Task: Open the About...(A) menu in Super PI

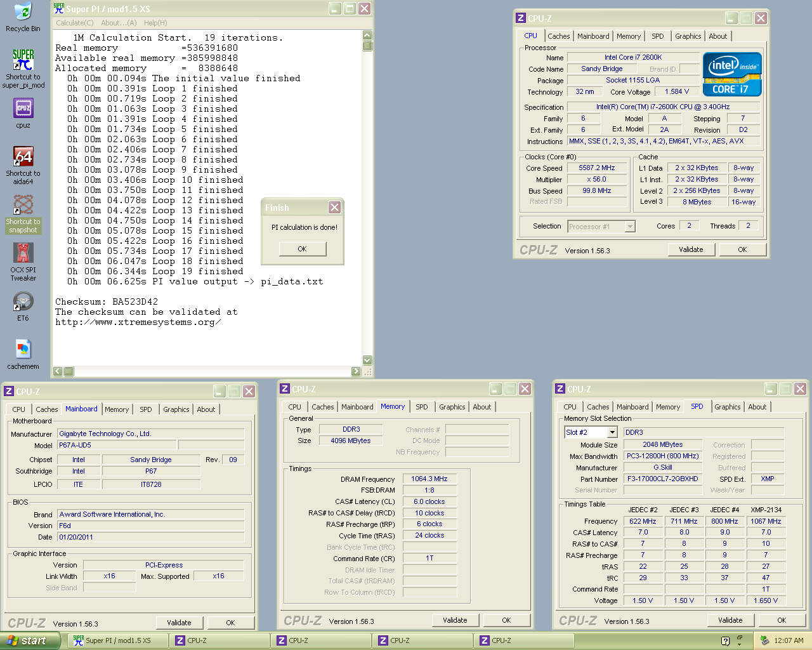Action: pos(119,23)
